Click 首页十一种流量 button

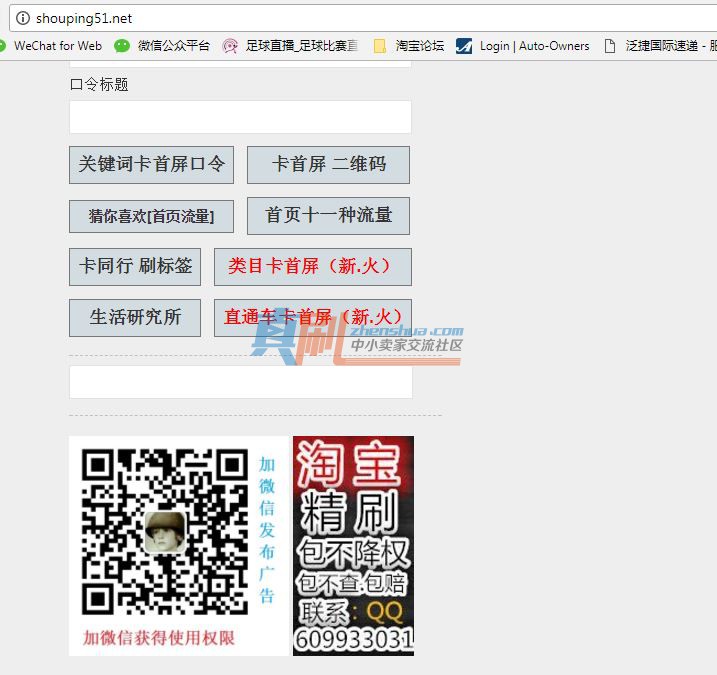tap(328, 216)
